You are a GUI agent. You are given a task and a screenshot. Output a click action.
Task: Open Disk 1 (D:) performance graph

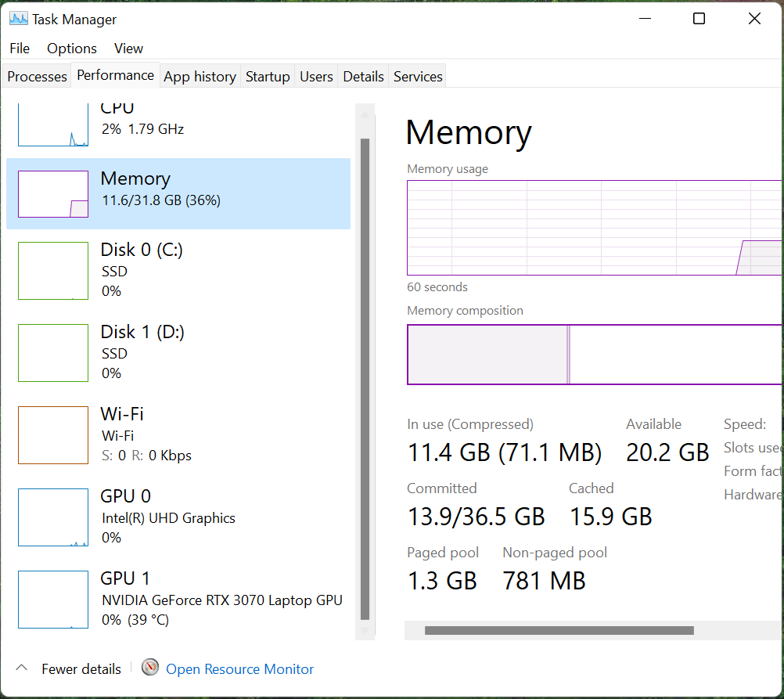coord(53,353)
